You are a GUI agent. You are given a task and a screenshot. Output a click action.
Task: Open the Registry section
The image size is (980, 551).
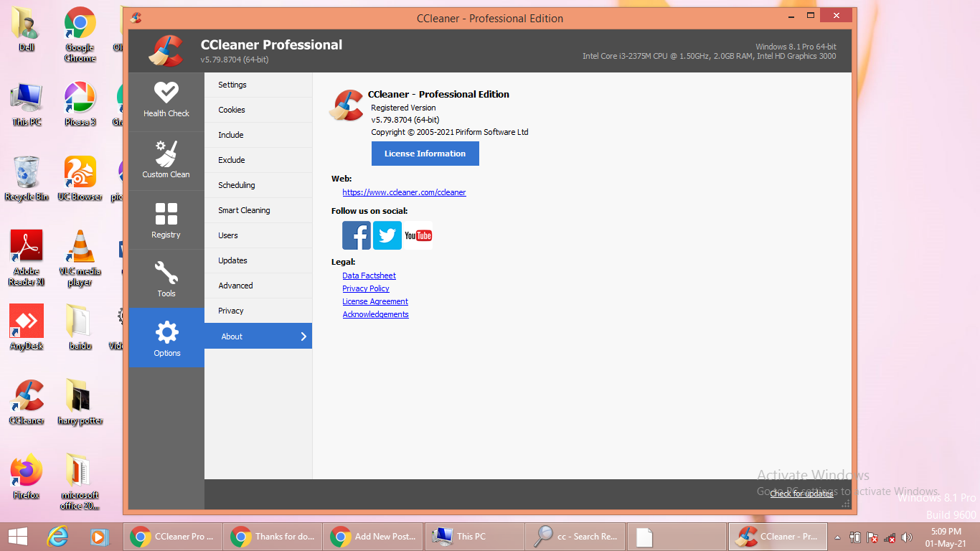tap(166, 220)
